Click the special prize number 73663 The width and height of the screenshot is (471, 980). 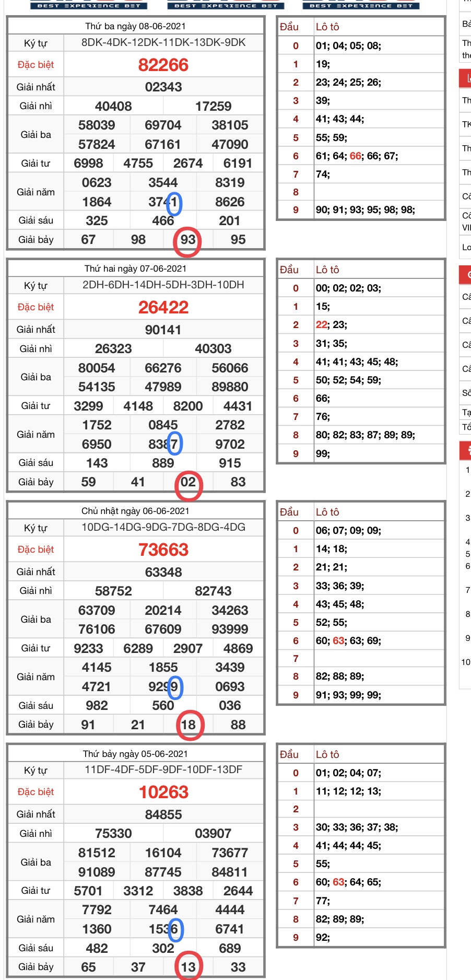click(163, 550)
